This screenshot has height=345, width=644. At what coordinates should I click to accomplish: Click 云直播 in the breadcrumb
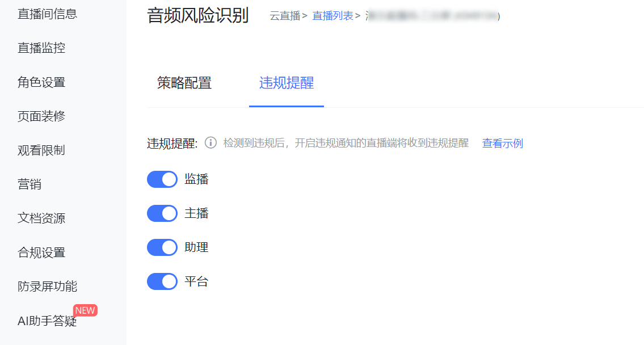click(x=285, y=16)
